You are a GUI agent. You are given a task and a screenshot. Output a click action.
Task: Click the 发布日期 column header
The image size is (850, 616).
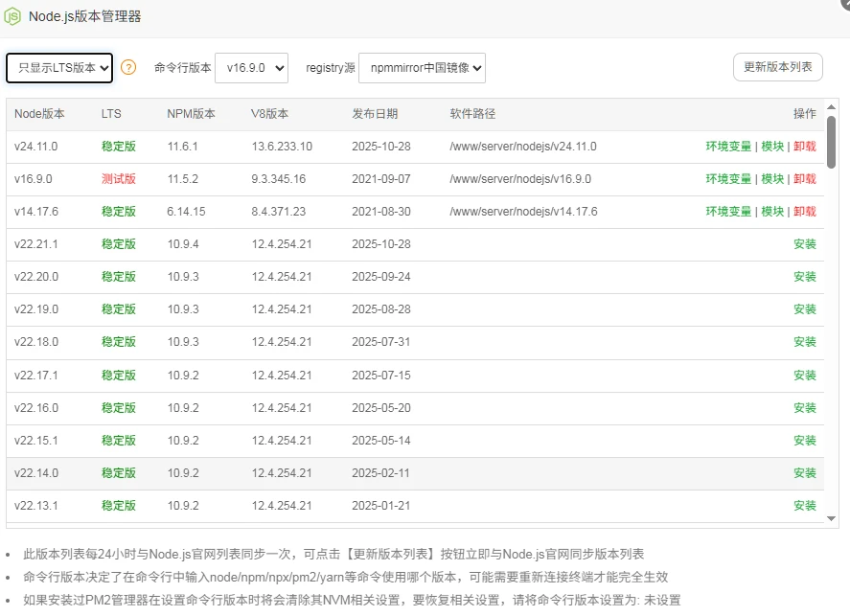click(x=375, y=114)
